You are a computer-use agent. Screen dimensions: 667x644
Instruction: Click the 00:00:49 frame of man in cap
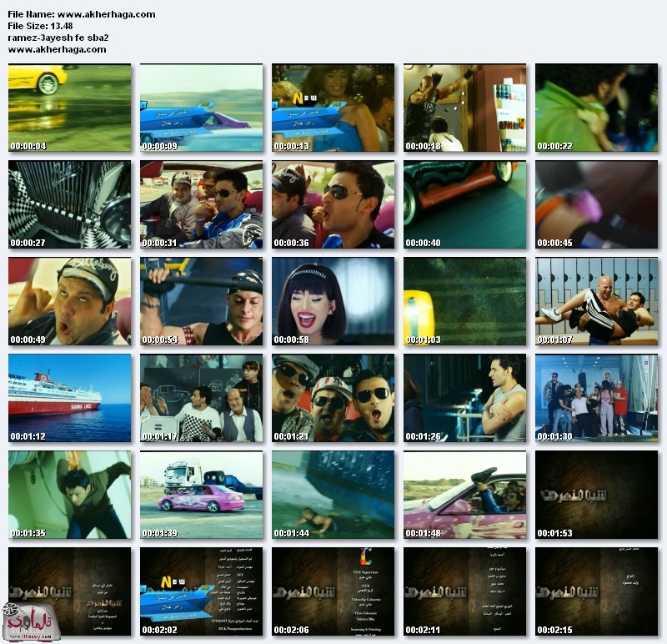tap(70, 301)
